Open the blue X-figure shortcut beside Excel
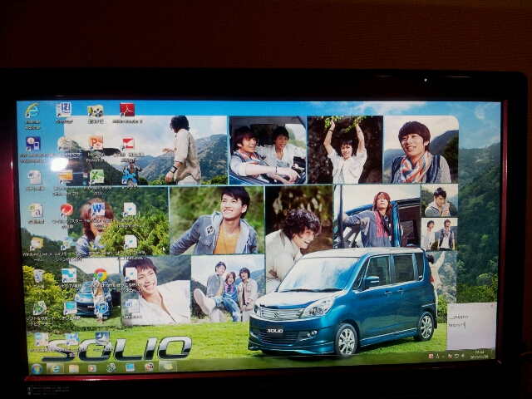The image size is (532, 399). coord(130,178)
